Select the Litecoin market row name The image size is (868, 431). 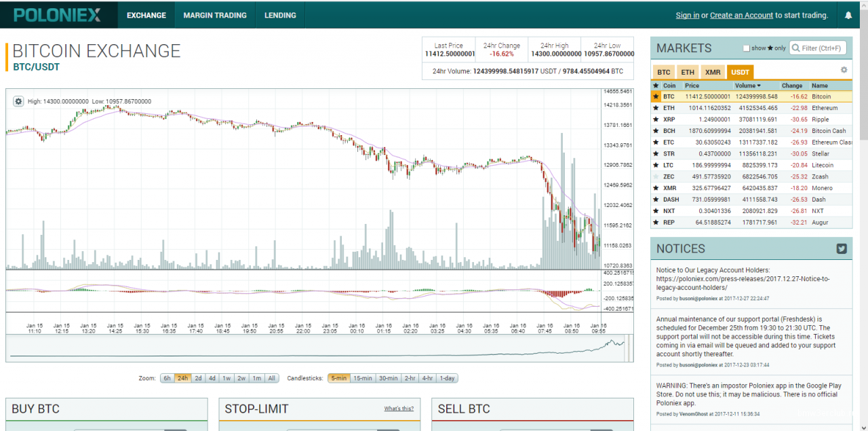(x=823, y=166)
